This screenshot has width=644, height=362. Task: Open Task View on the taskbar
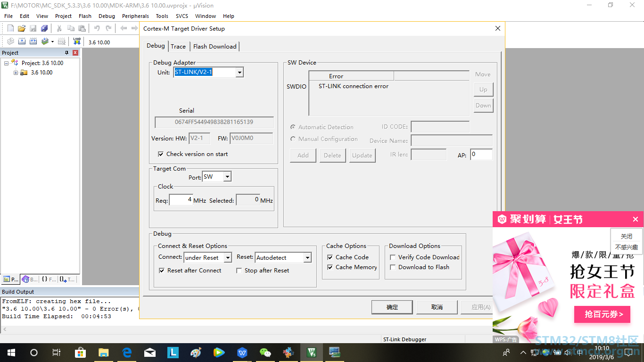tap(57, 352)
